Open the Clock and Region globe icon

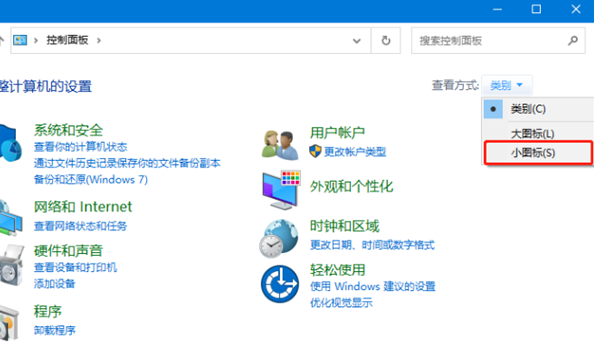pyautogui.click(x=279, y=238)
